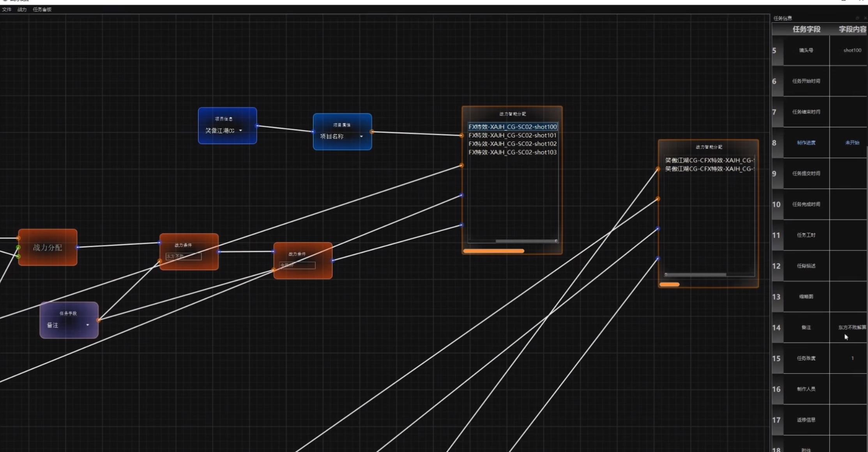Screen dimensions: 868x452
Task: Click the 任务描述 field cell
Action: 806,266
